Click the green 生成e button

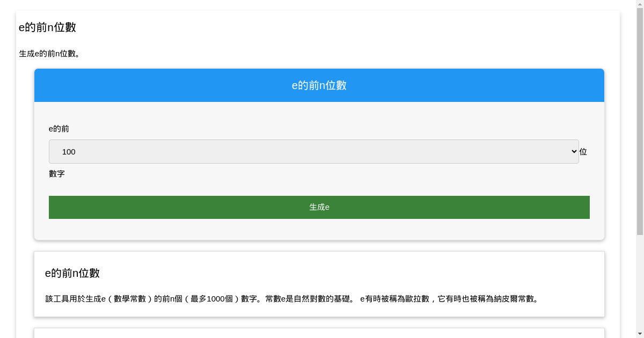tap(319, 207)
